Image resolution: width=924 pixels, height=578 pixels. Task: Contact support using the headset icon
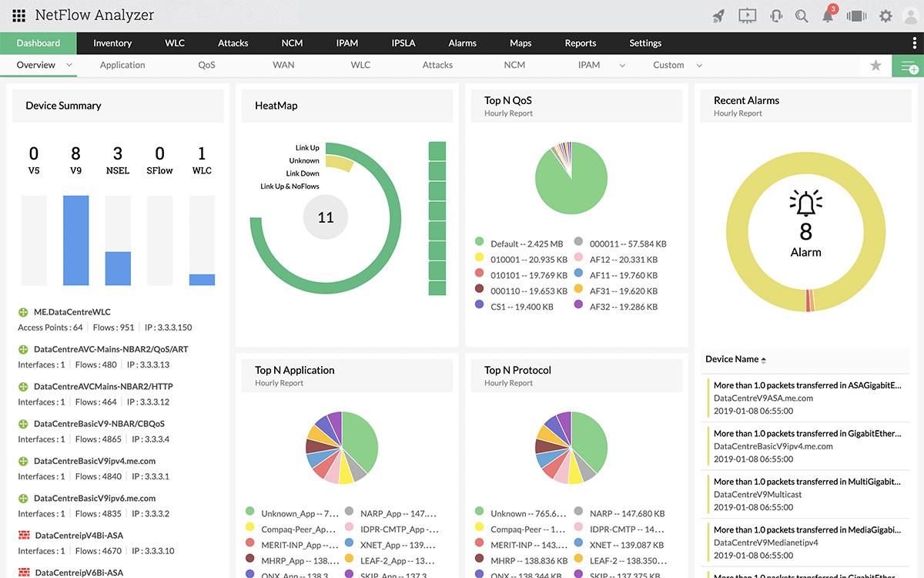click(775, 15)
